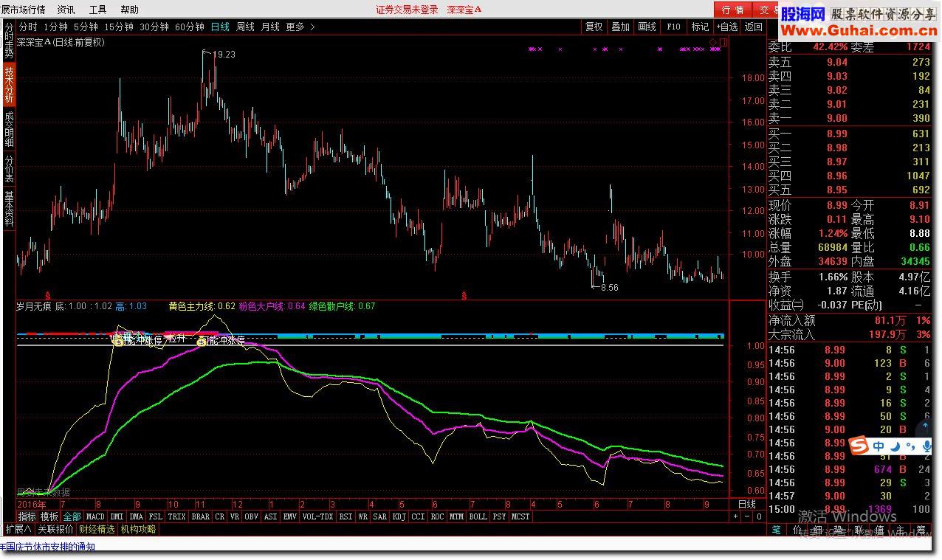942x560 pixels.
Task: Click the Sogou moon icon
Action: pos(895,446)
